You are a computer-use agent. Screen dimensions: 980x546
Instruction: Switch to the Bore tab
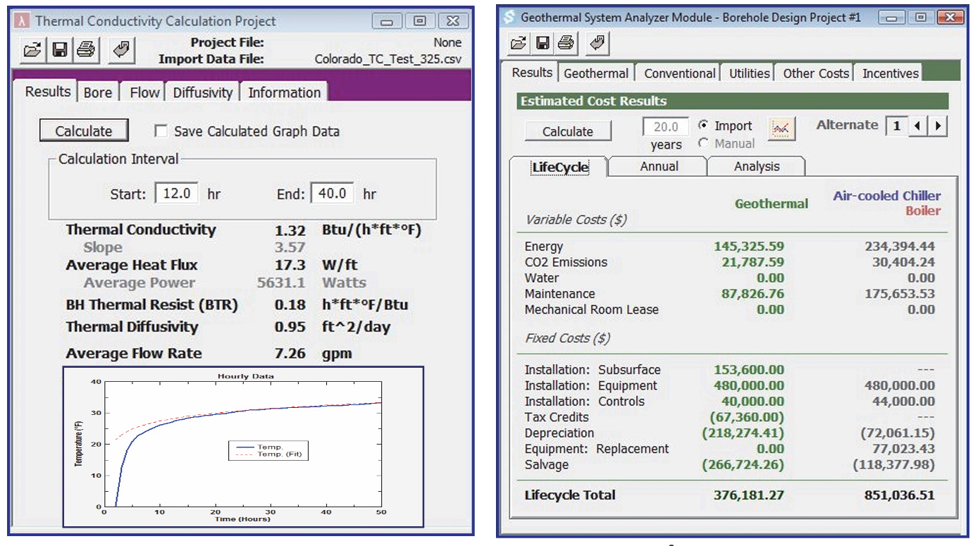[x=98, y=92]
